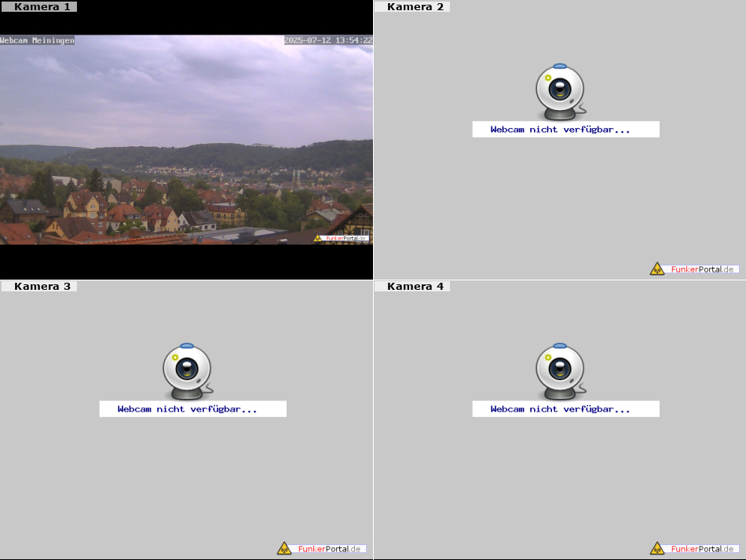
Task: Click the FunkerPortal.de logo inside Kamera 1 image
Action: (341, 238)
